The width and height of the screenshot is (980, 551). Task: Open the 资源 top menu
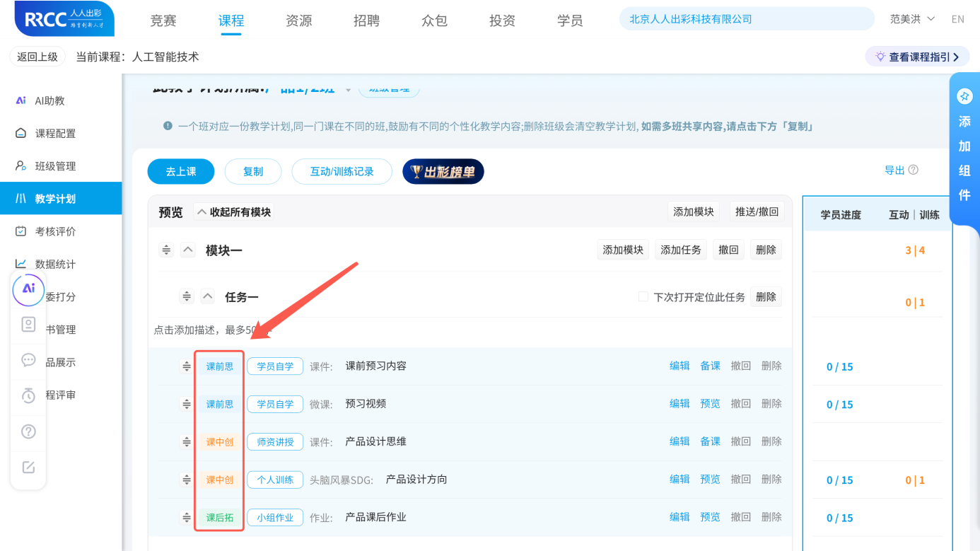(x=299, y=21)
